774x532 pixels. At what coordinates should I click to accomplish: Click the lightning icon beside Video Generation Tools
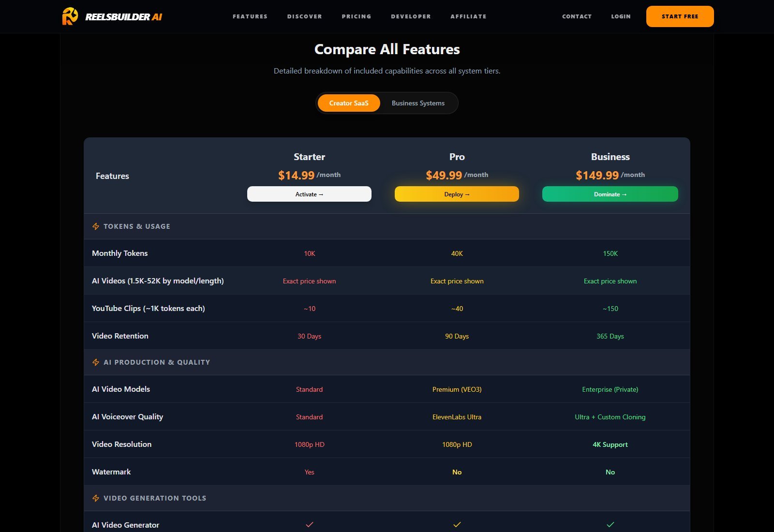[96, 498]
